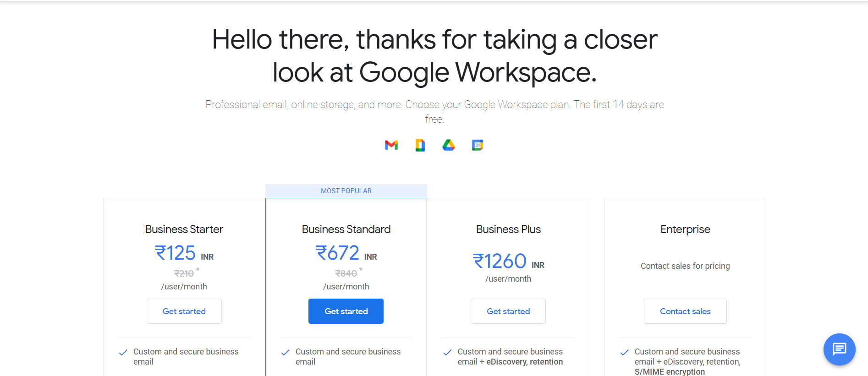Get started with Business Standard plan

346,311
